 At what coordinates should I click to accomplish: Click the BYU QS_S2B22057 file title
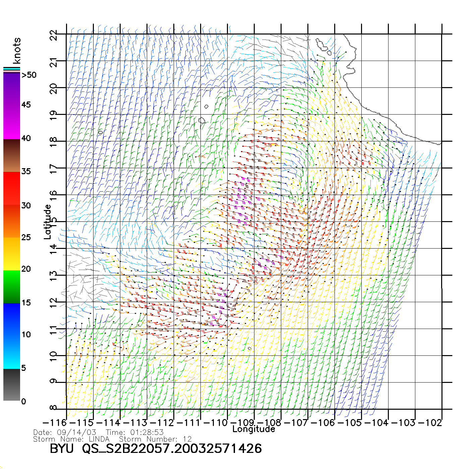pos(156,449)
